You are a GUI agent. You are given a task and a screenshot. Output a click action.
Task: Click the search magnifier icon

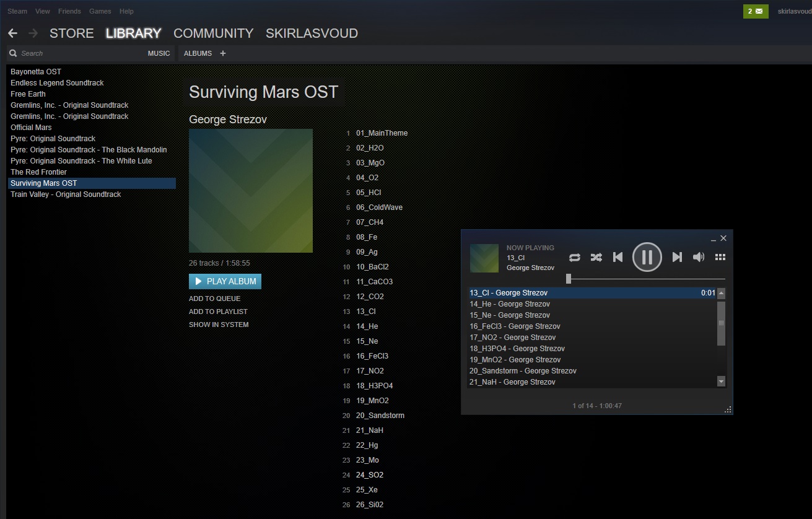point(13,54)
